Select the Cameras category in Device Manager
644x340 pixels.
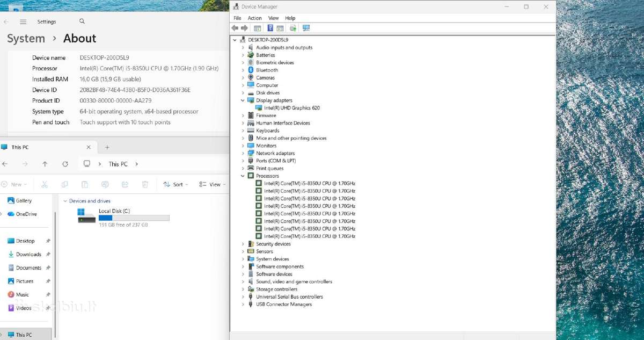tap(265, 78)
